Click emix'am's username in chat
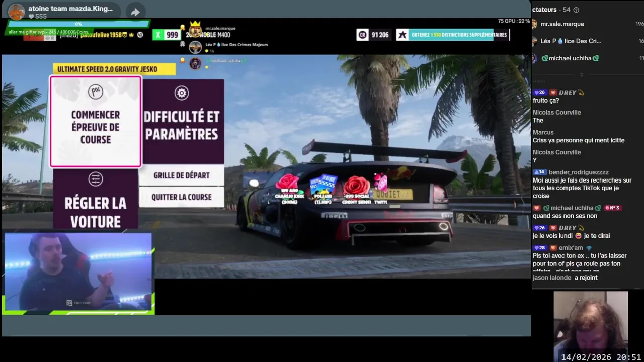Image resolution: width=644 pixels, height=362 pixels. tap(570, 248)
